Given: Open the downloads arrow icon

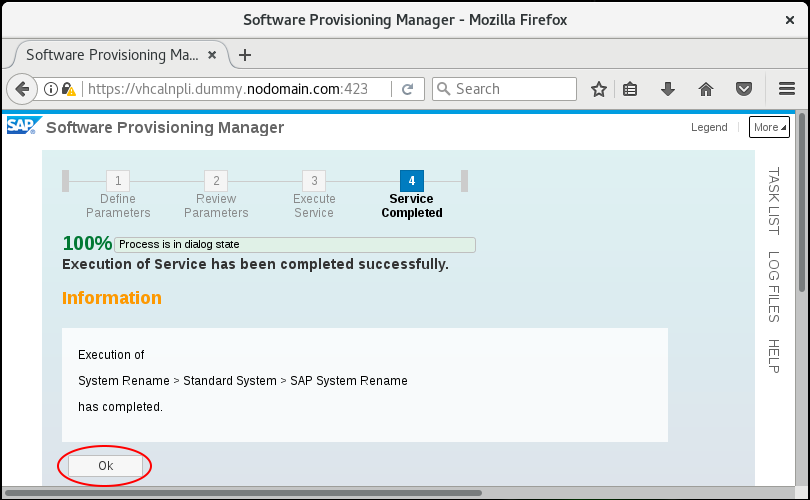Looking at the screenshot, I should (x=667, y=89).
